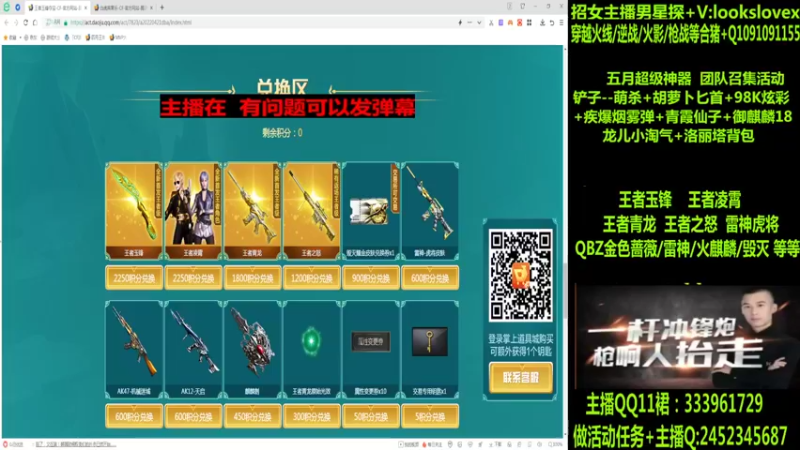
Task: Click the 下载 download icon in status bar
Action: pyautogui.click(x=496, y=444)
